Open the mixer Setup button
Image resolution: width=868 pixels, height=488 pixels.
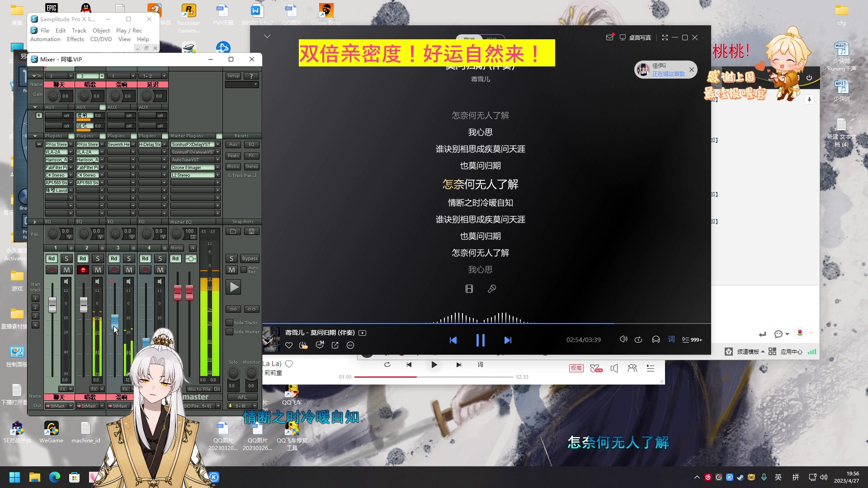tap(233, 76)
